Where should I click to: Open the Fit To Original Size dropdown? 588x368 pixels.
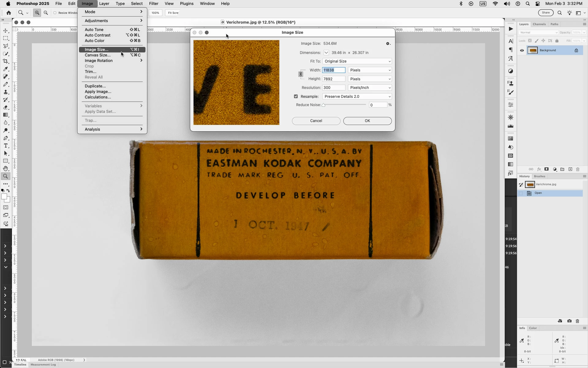[x=357, y=61]
